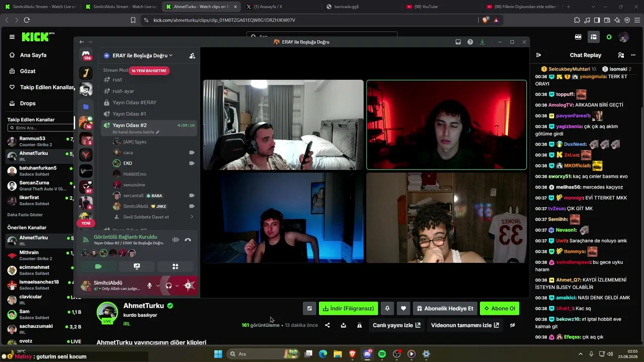Toggle the crossed-eye hide icon under clip

[x=512, y=325]
